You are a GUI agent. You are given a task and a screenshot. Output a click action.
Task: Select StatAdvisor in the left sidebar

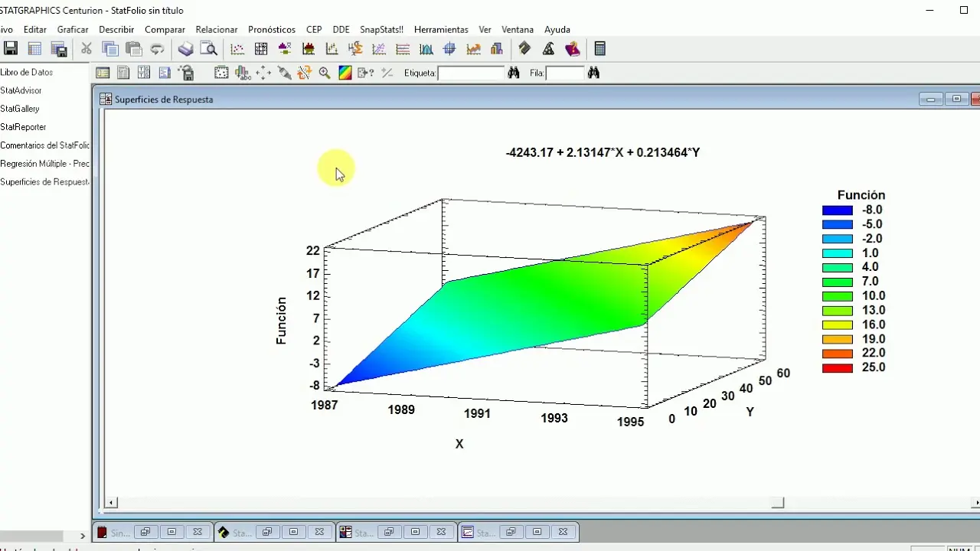pos(21,90)
